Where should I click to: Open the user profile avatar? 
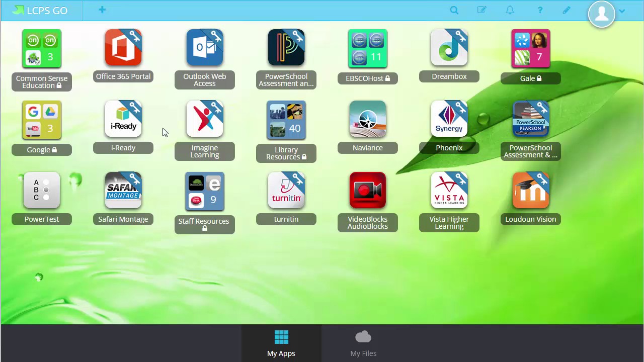click(x=602, y=14)
